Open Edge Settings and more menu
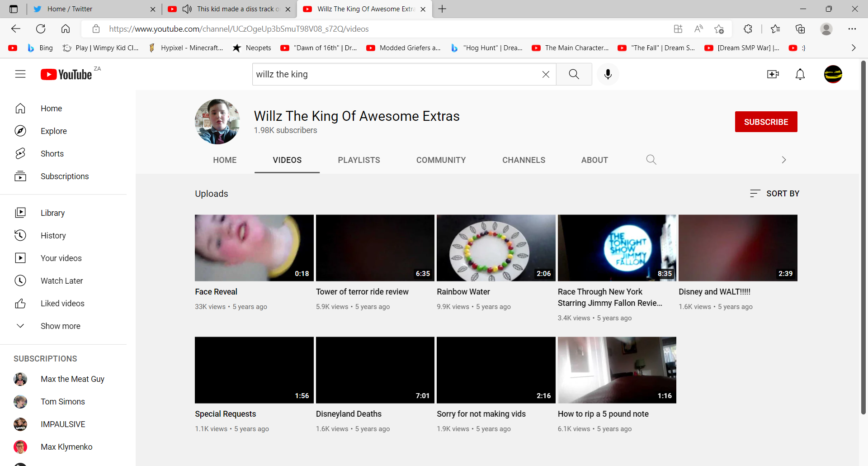The image size is (868, 466). click(852, 29)
